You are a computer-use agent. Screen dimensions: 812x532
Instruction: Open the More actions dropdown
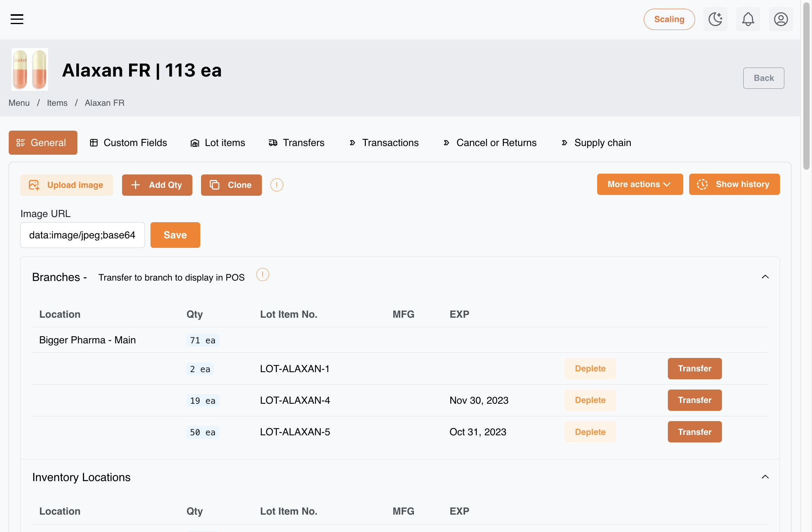[x=640, y=184]
